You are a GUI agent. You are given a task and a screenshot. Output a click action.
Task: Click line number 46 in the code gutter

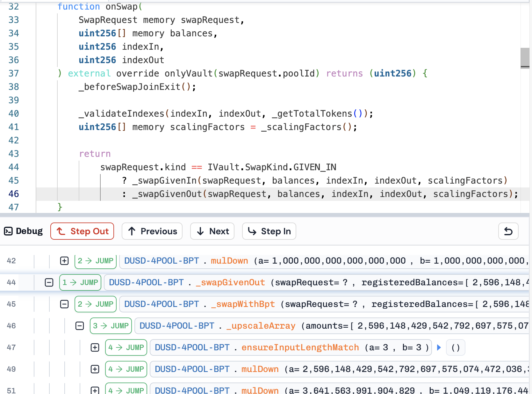(14, 194)
